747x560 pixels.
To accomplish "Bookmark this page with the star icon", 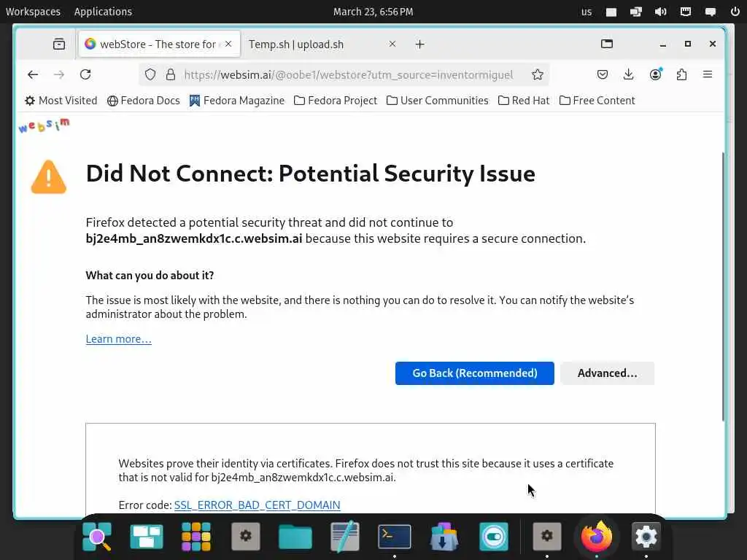I will (538, 74).
